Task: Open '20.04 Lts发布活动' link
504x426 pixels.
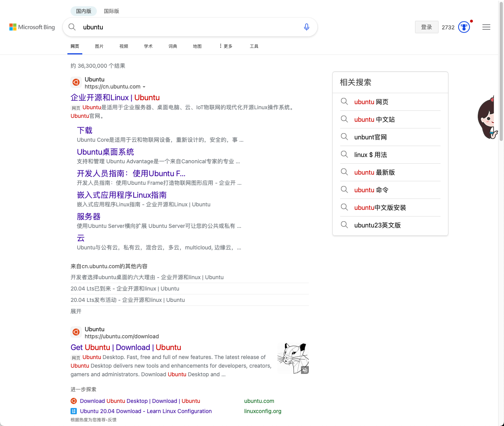Action: [x=128, y=300]
